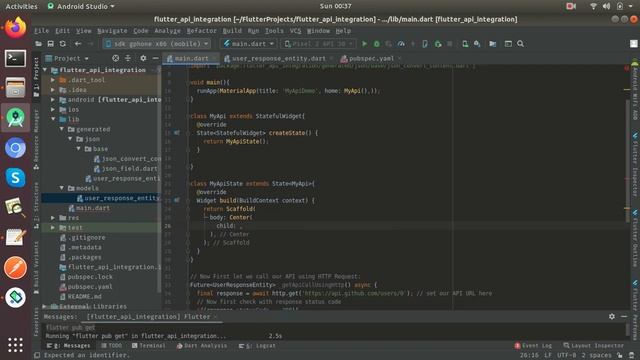Viewport: 640px width, 360px height.
Task: Hide the Project panel with minus icon
Action: click(155, 58)
